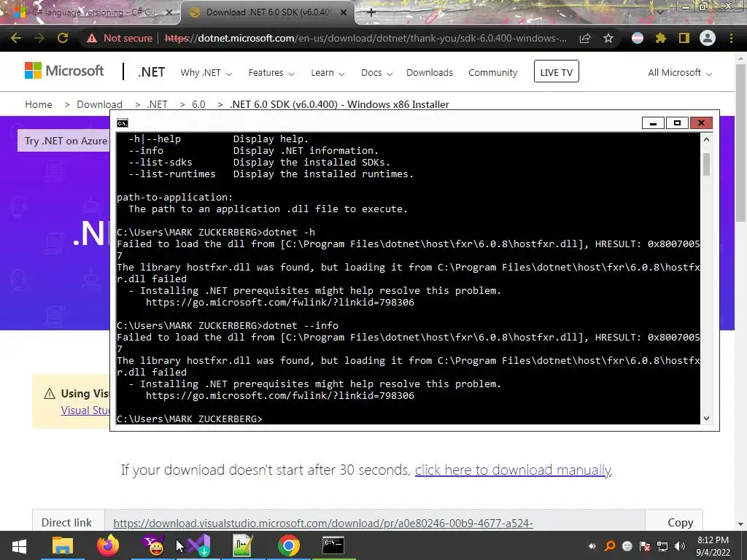This screenshot has width=747, height=560.
Task: Click the Download breadcrumb
Action: tap(99, 104)
